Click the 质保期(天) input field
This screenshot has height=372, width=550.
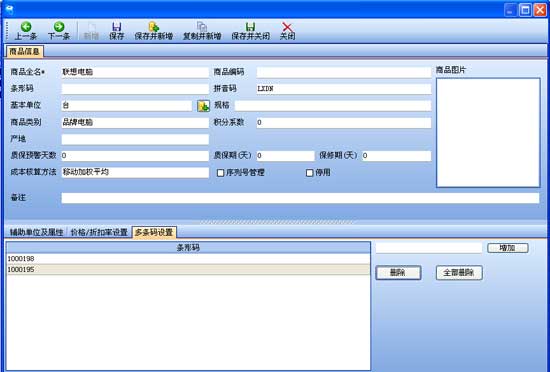[x=286, y=156]
